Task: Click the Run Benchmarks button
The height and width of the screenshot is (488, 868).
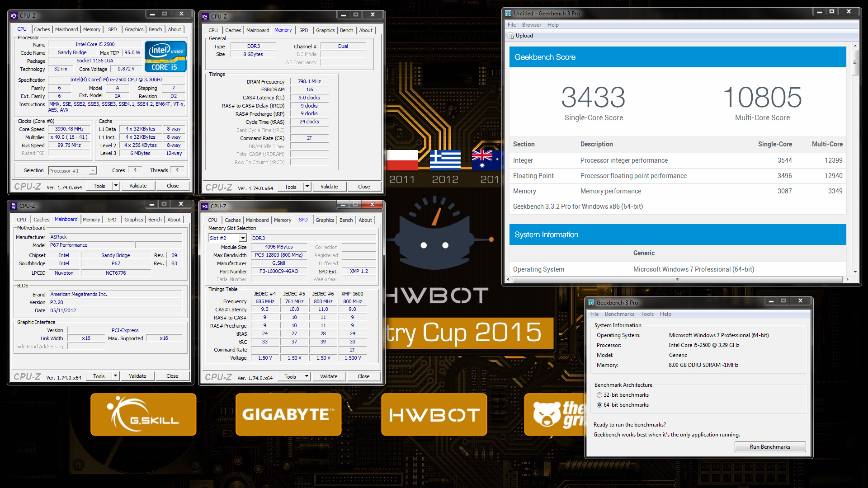Action: [770, 447]
